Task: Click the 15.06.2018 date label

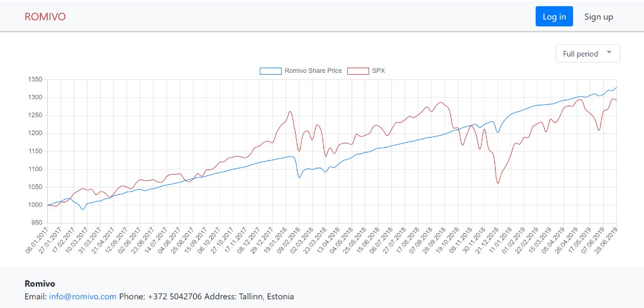Action: click(368, 241)
